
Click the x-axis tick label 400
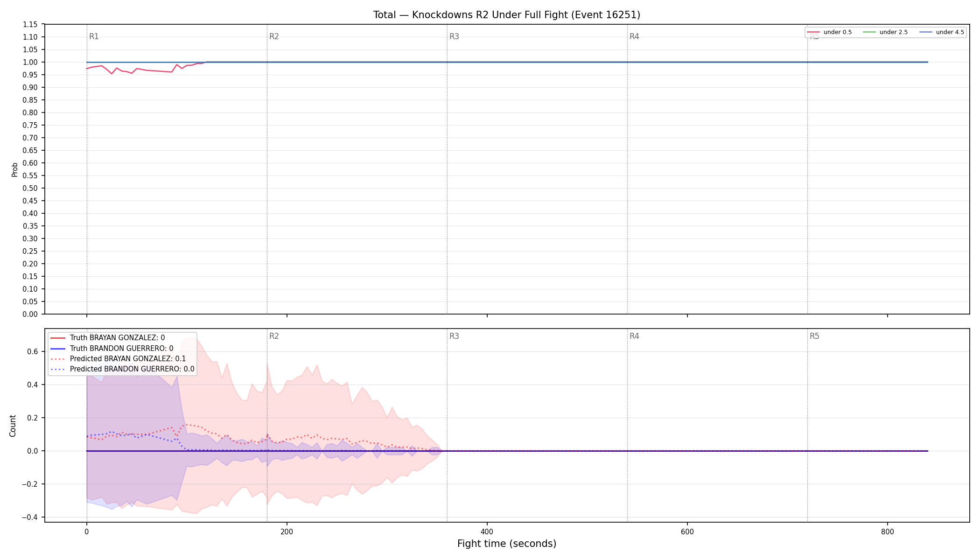[x=487, y=532]
